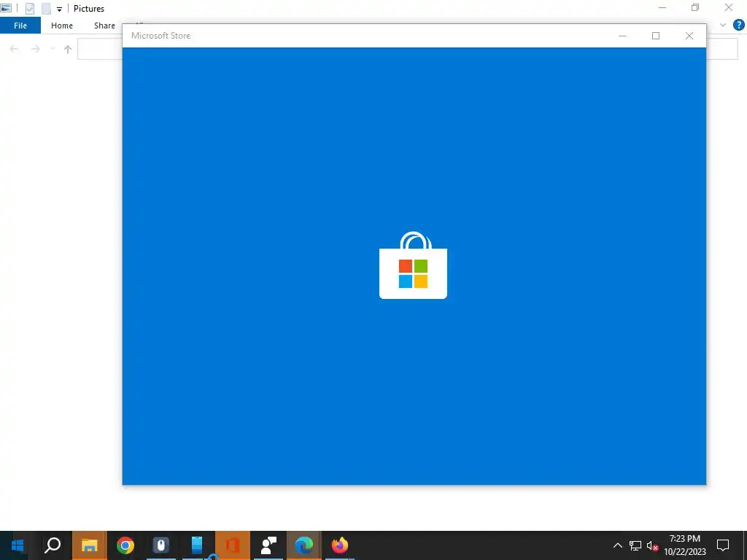Go forward in File Explorer
This screenshot has width=747, height=560.
35,49
